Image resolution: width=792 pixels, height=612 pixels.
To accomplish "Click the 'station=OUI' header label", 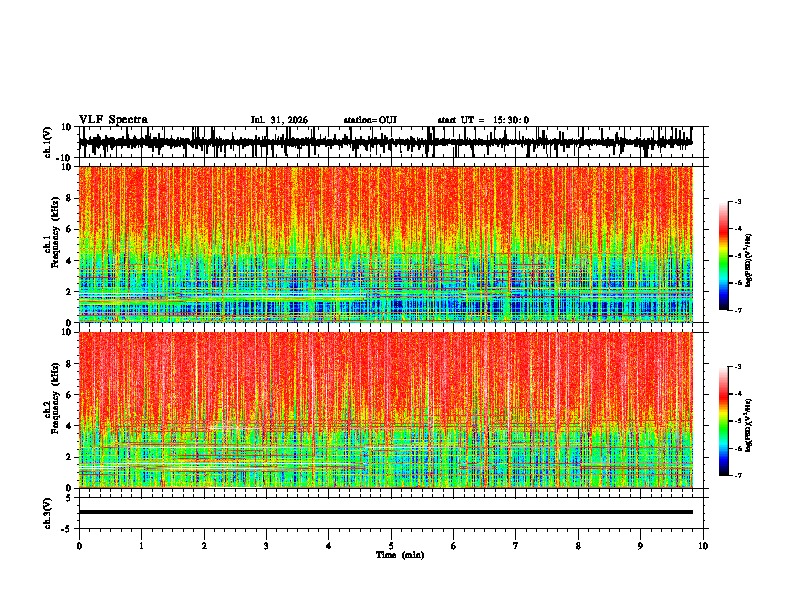I will [x=370, y=120].
